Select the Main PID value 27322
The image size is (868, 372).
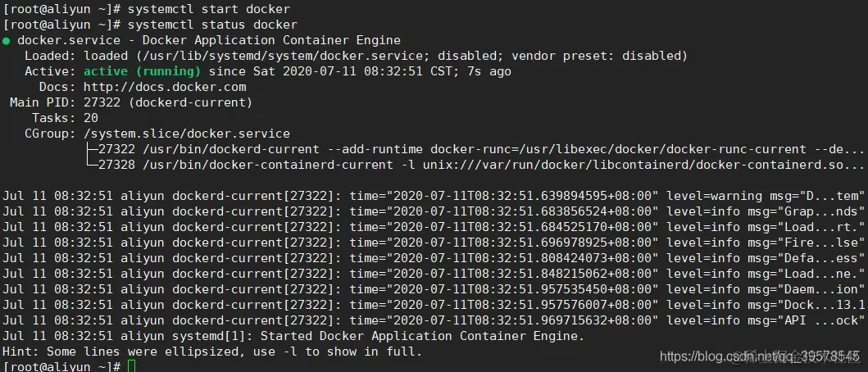click(102, 102)
